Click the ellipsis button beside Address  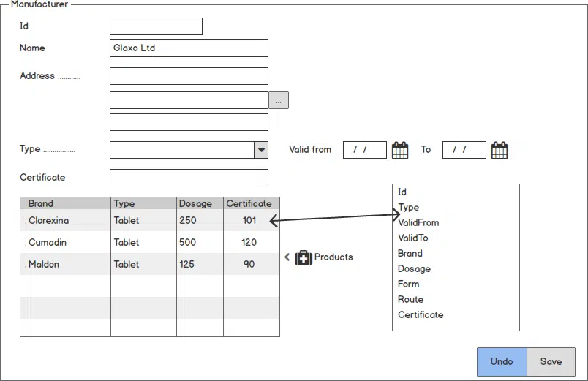[x=279, y=100]
